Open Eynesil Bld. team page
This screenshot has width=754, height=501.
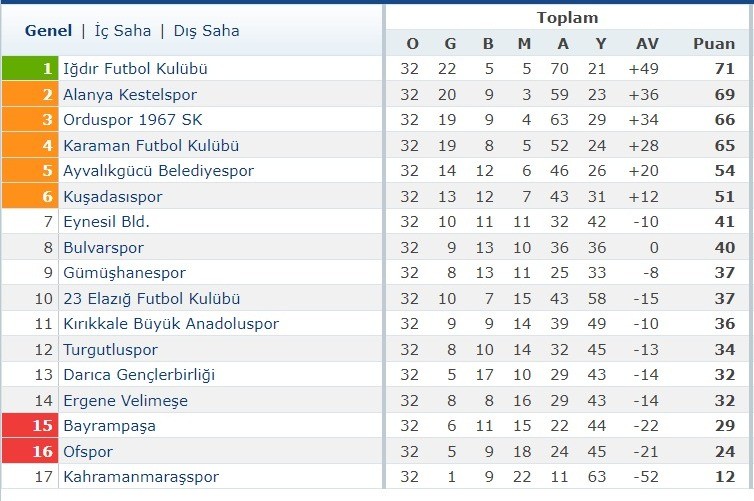click(x=106, y=222)
